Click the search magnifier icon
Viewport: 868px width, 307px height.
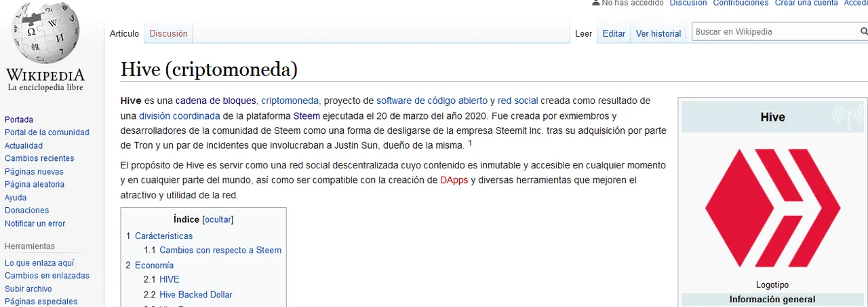point(864,31)
